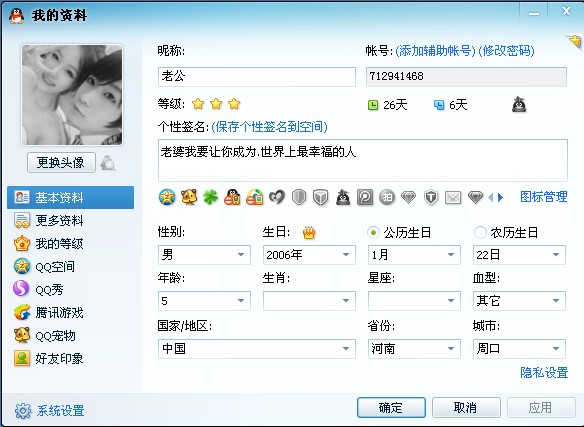Screen dimensions: 584x427
Task: Click the right arrow to show more icons
Action: point(501,197)
